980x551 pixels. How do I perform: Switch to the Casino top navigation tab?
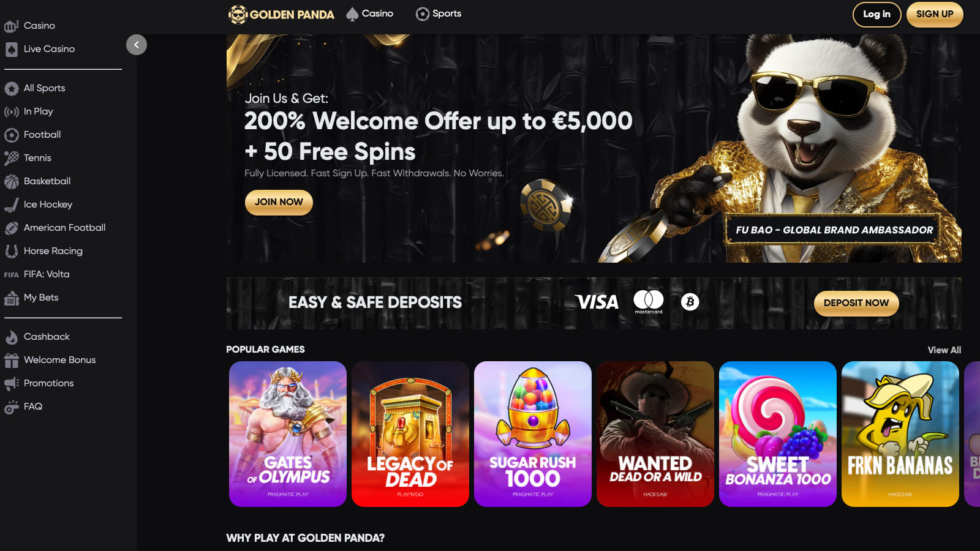(x=370, y=13)
